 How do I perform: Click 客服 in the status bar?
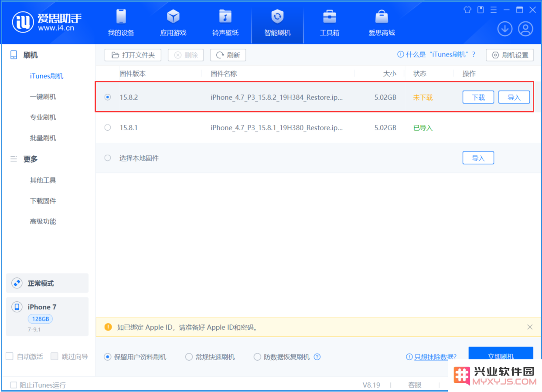coord(415,385)
